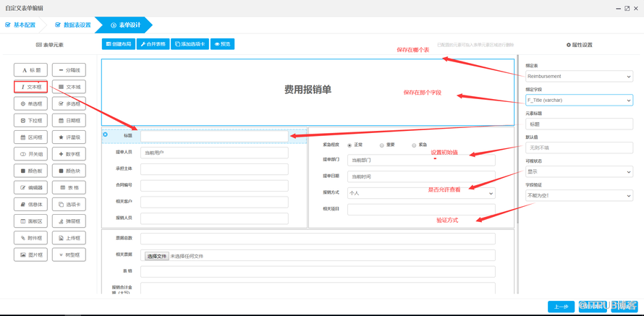Select the 重要 urgency radio option
This screenshot has height=316, width=644.
point(382,145)
